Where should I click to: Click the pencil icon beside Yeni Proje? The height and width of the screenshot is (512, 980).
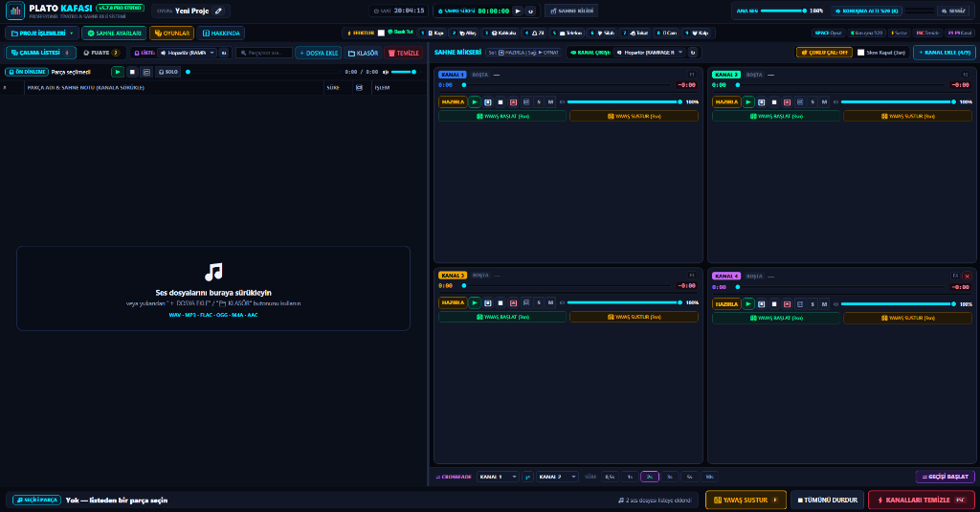(218, 11)
